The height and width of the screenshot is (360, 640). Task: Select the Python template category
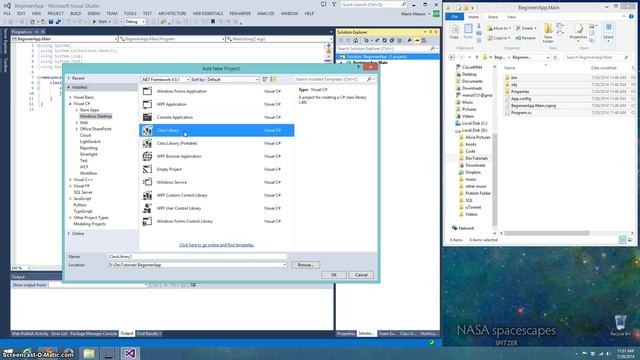pos(80,205)
